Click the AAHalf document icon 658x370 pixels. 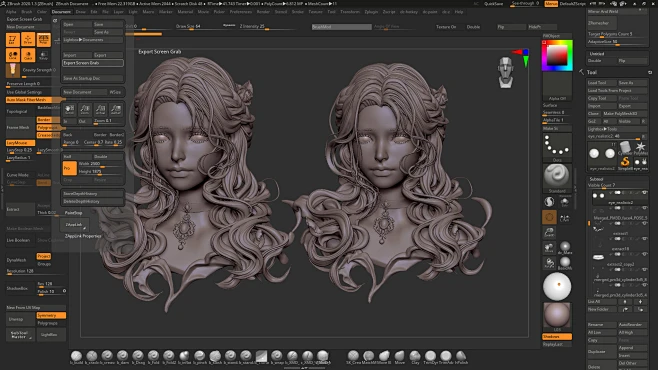click(x=116, y=109)
